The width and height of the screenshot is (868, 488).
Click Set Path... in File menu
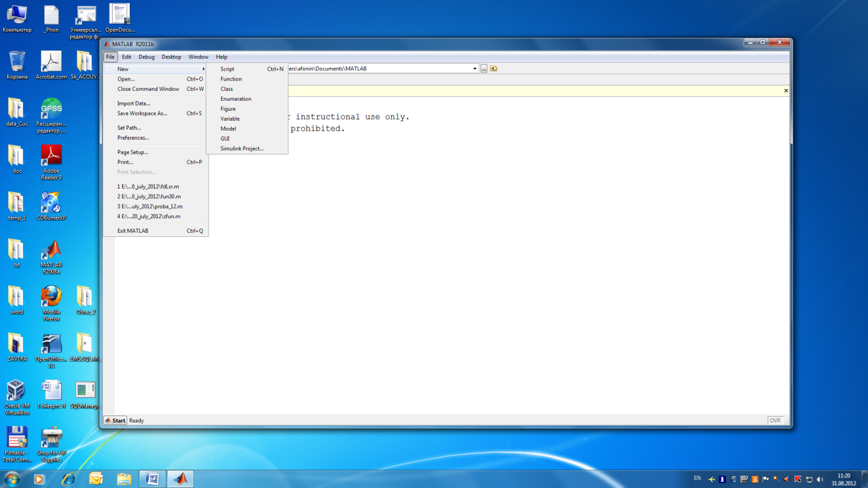[x=156, y=127]
